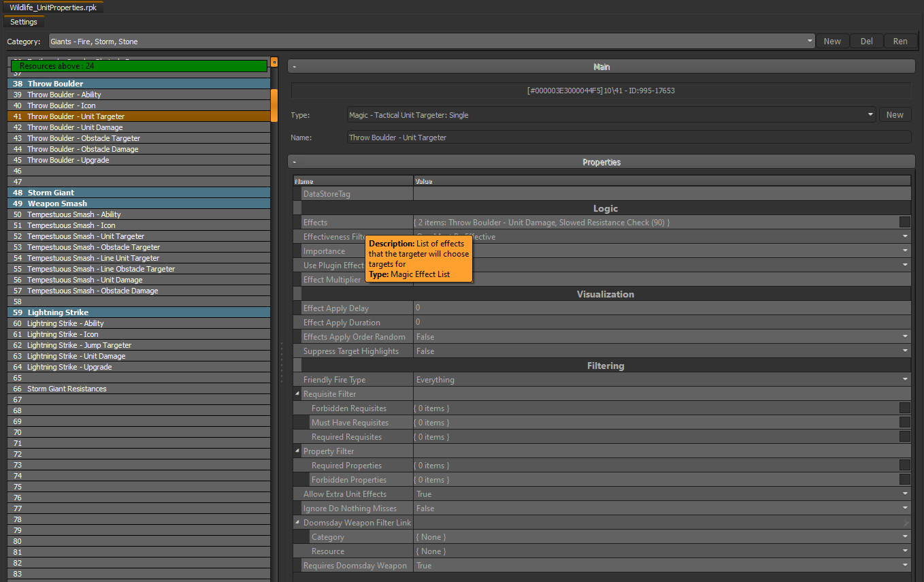Select Throw Boulder header row 38
This screenshot has height=582, width=924.
[139, 84]
